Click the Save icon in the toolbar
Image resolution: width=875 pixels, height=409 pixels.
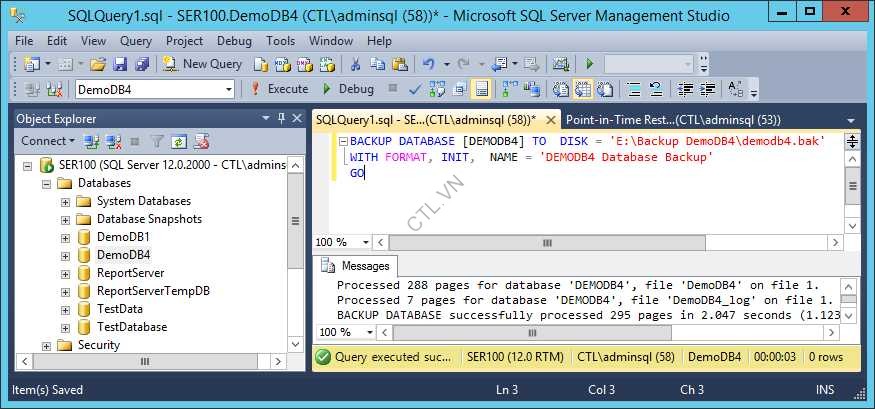(120, 64)
